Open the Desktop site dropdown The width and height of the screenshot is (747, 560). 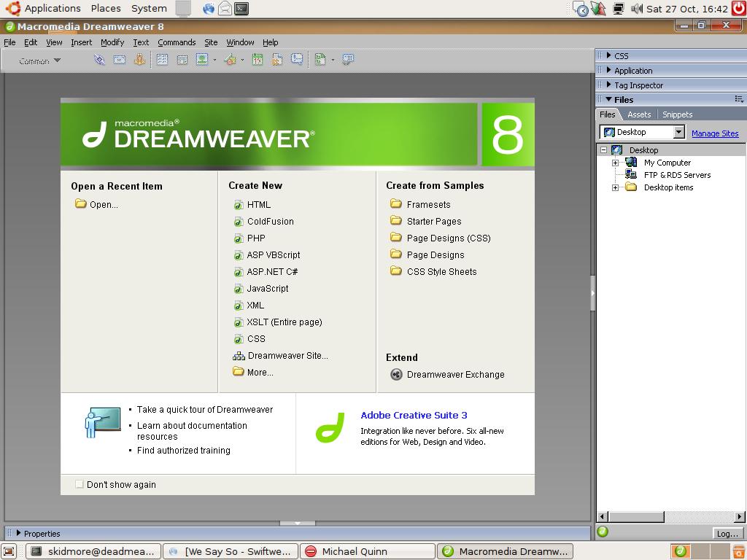[x=679, y=132]
